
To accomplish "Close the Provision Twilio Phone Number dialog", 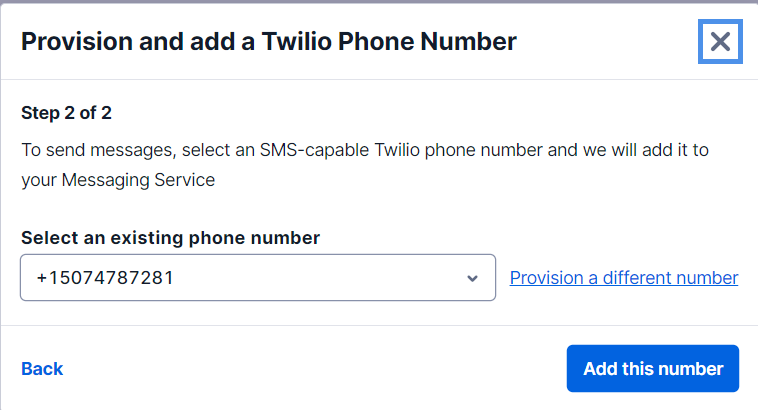I will [720, 41].
